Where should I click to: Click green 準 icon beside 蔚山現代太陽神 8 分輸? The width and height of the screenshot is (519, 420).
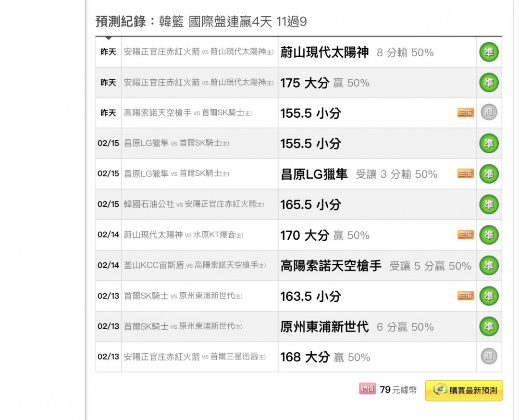click(489, 52)
